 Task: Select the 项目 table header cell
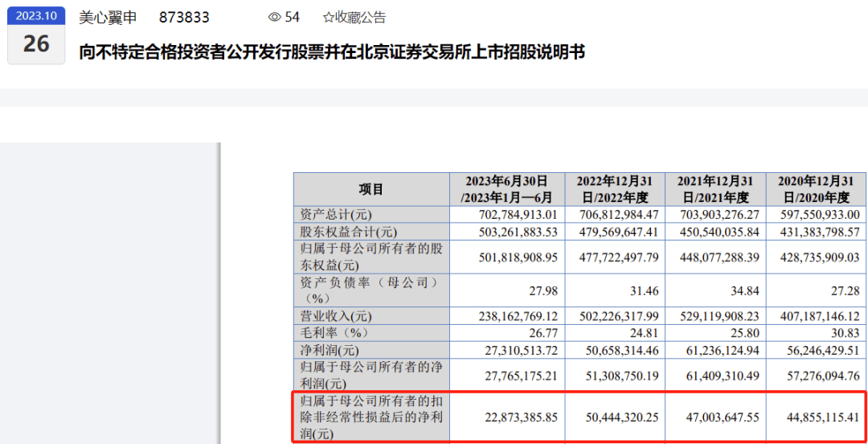point(371,190)
